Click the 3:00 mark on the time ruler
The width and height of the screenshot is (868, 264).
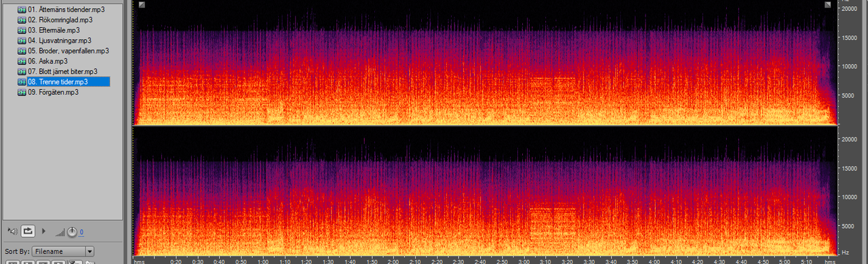(x=524, y=261)
